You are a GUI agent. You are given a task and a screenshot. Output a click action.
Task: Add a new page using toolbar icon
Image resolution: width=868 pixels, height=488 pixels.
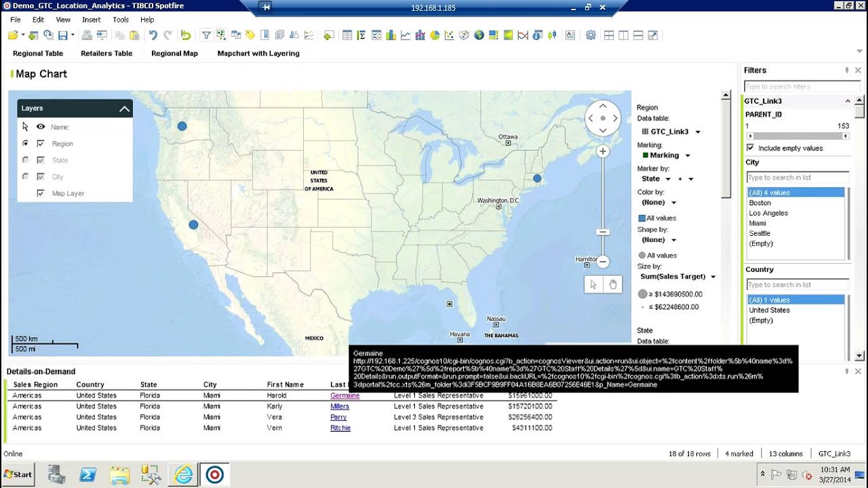click(x=328, y=35)
